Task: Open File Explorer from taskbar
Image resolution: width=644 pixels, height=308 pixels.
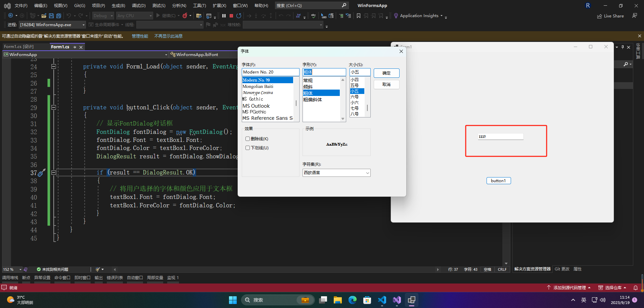Action: (x=337, y=300)
